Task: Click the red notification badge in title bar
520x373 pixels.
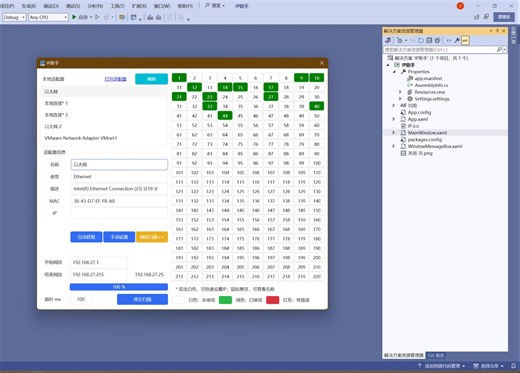Action: [x=460, y=6]
